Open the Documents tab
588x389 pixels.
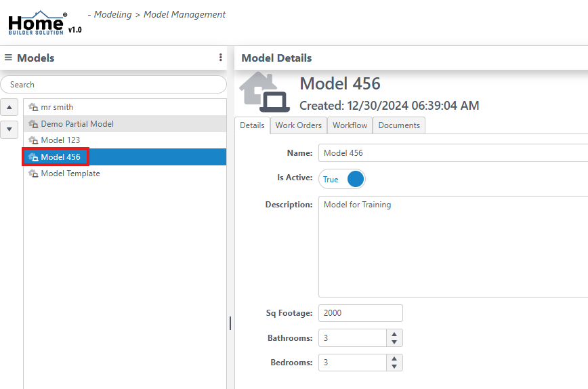[x=399, y=125]
